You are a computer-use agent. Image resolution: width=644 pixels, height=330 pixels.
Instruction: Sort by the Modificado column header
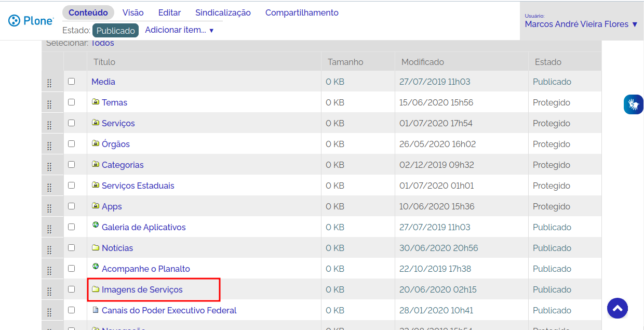pos(422,62)
